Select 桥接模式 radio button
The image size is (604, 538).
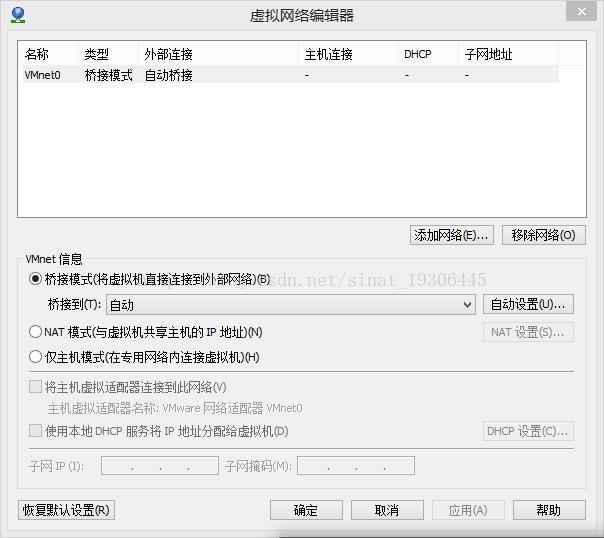pos(35,279)
